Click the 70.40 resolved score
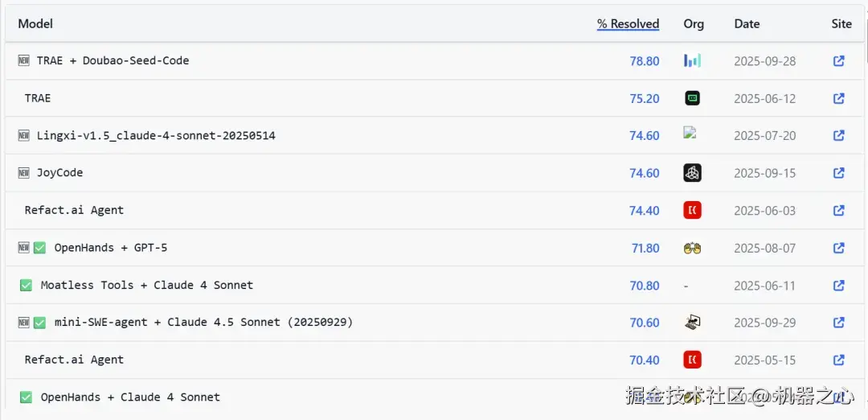This screenshot has width=868, height=420. 645,360
